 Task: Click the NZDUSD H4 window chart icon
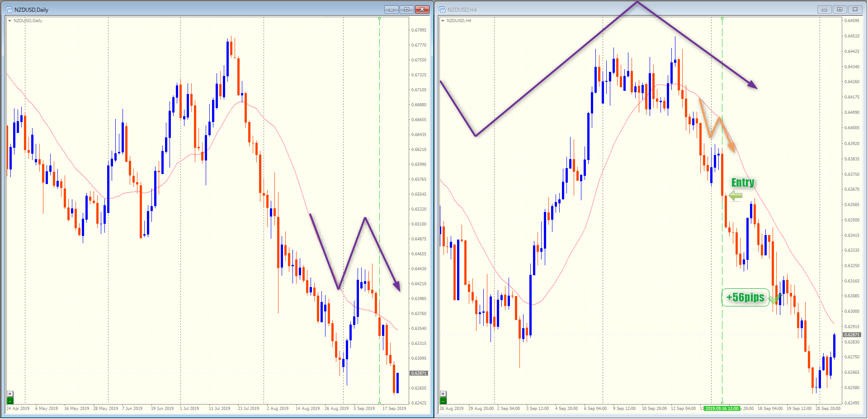[442, 9]
